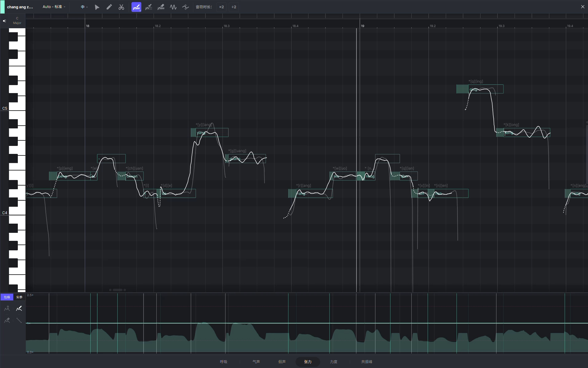Select the vibrato wave tool
The width and height of the screenshot is (588, 368).
tap(173, 7)
